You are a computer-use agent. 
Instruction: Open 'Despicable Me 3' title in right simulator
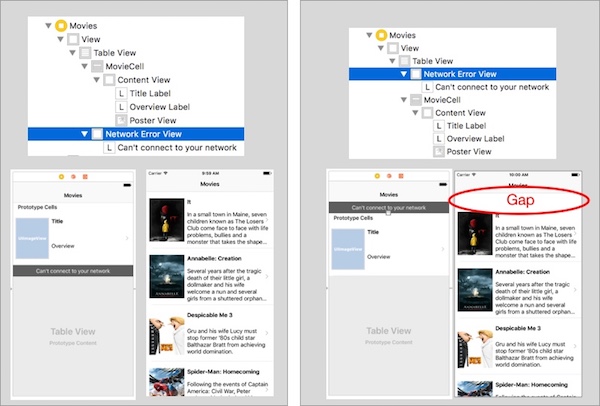[518, 328]
